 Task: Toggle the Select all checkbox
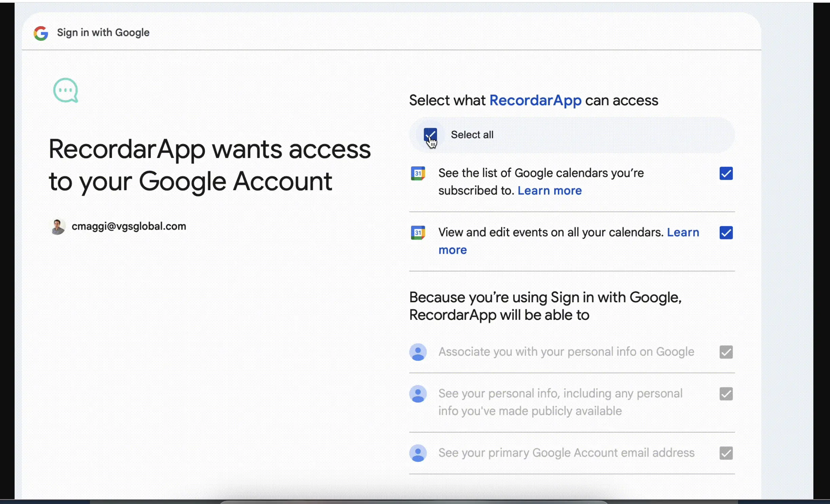(x=430, y=135)
